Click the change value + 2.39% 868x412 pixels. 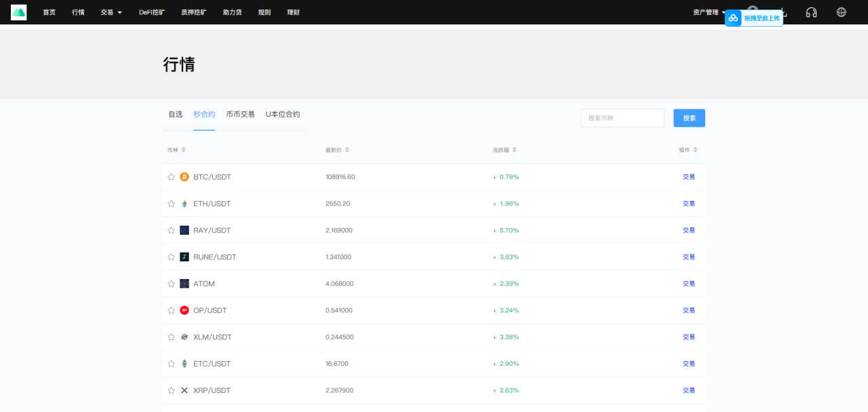click(x=506, y=284)
